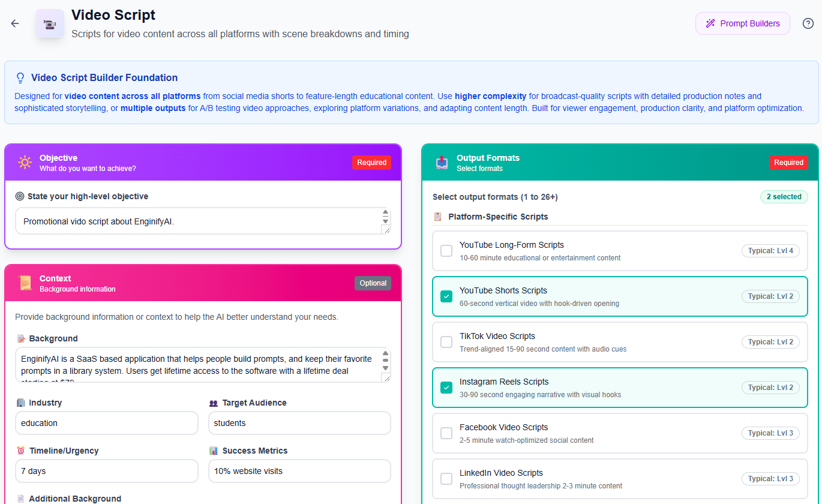The width and height of the screenshot is (822, 504).
Task: Click the Timeline/Urgency input field
Action: coord(107,471)
